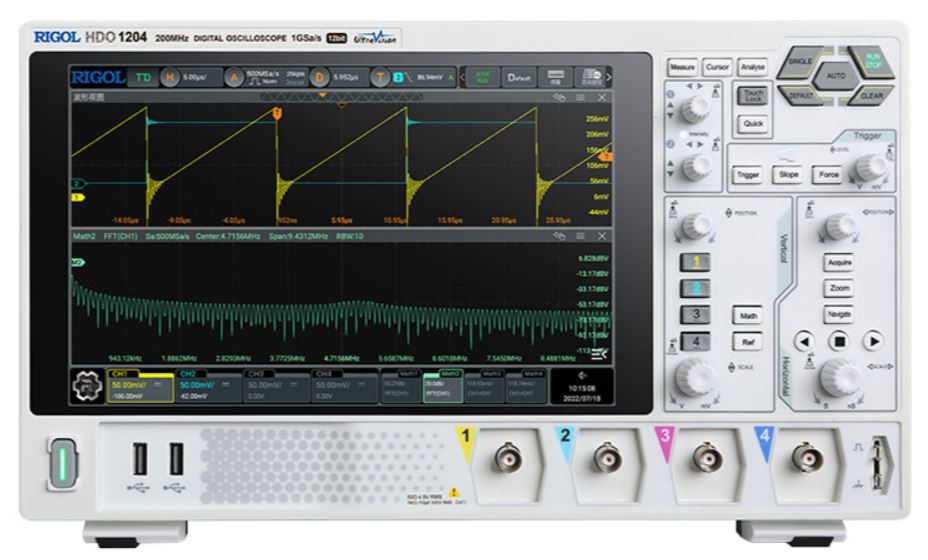Image resolution: width=928 pixels, height=560 pixels.
Task: Toggle channel 3 front-panel button
Action: (x=695, y=314)
